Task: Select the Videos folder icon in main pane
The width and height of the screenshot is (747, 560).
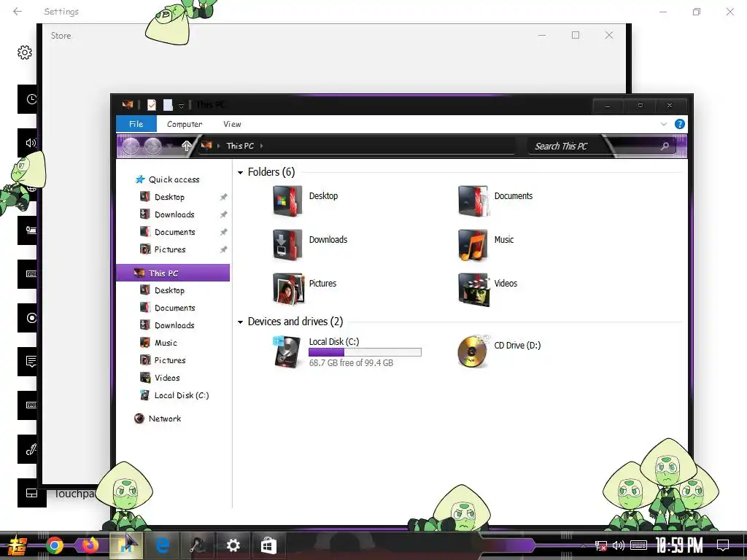Action: coord(473,289)
